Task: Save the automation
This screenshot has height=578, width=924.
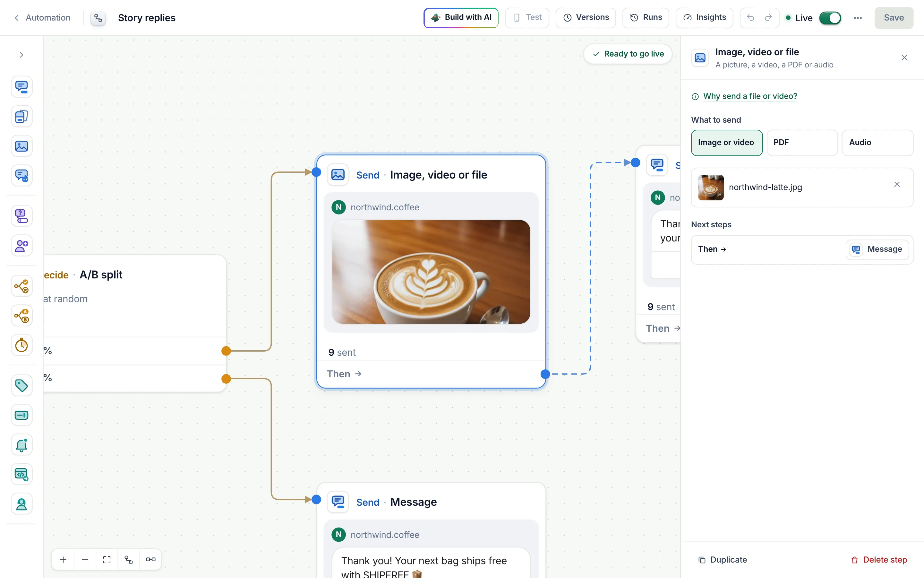Action: 894,18
